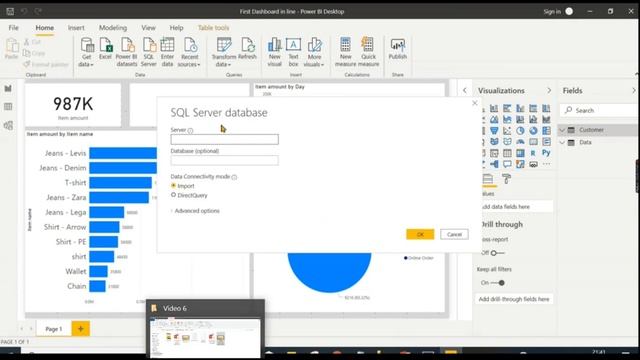640x360 pixels.
Task: Create a New measure
Action: [345, 52]
